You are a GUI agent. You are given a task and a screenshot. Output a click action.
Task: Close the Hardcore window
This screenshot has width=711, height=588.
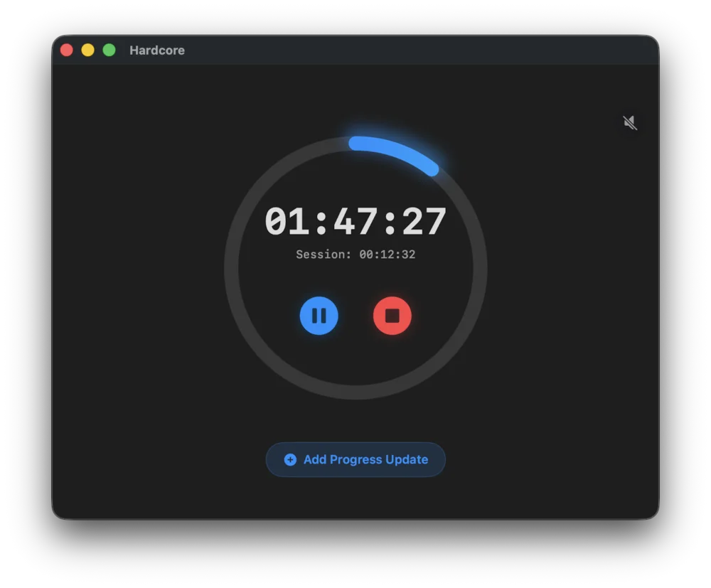click(67, 50)
